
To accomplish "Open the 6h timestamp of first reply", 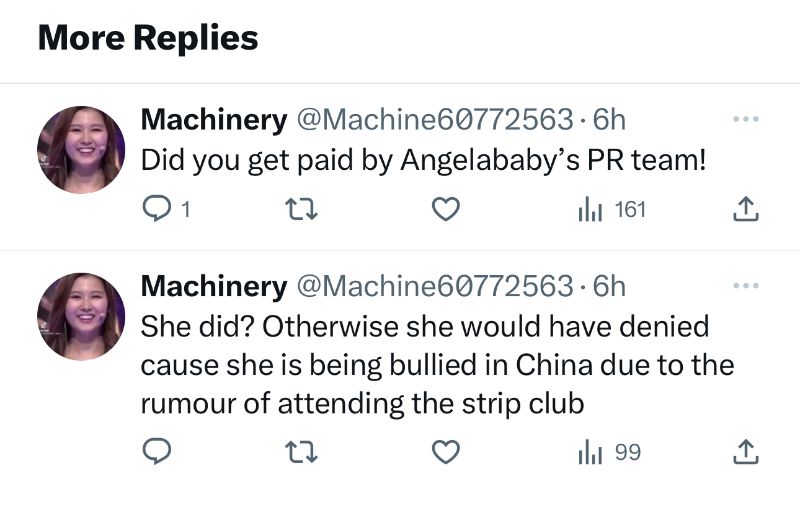I will point(609,120).
